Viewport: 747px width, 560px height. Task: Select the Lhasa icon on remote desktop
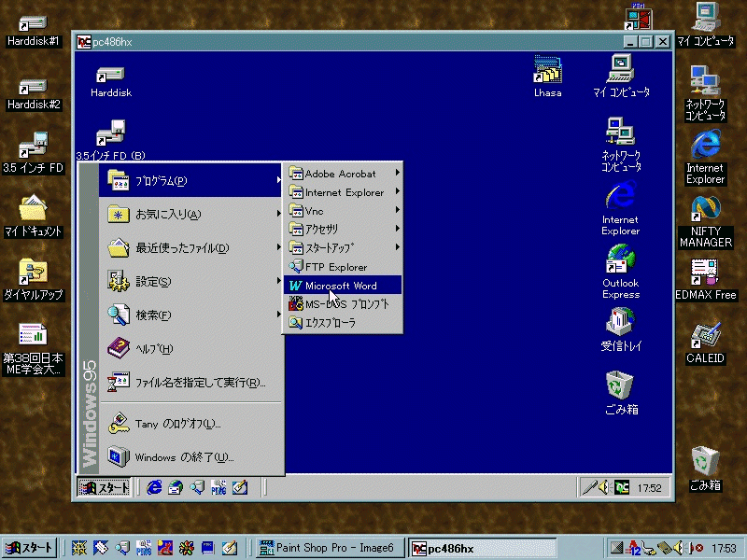(x=547, y=77)
